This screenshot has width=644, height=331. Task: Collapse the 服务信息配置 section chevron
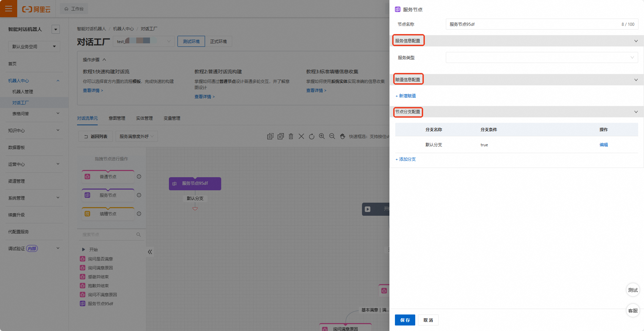point(636,41)
